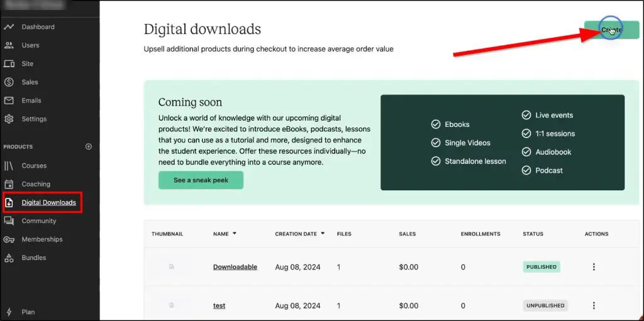Open Sales section
The width and height of the screenshot is (644, 321).
point(30,82)
